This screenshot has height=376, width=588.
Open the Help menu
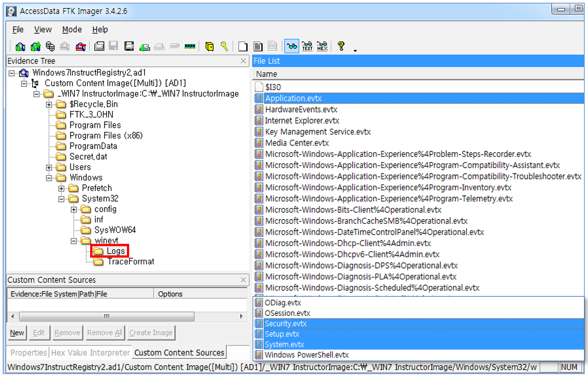100,29
